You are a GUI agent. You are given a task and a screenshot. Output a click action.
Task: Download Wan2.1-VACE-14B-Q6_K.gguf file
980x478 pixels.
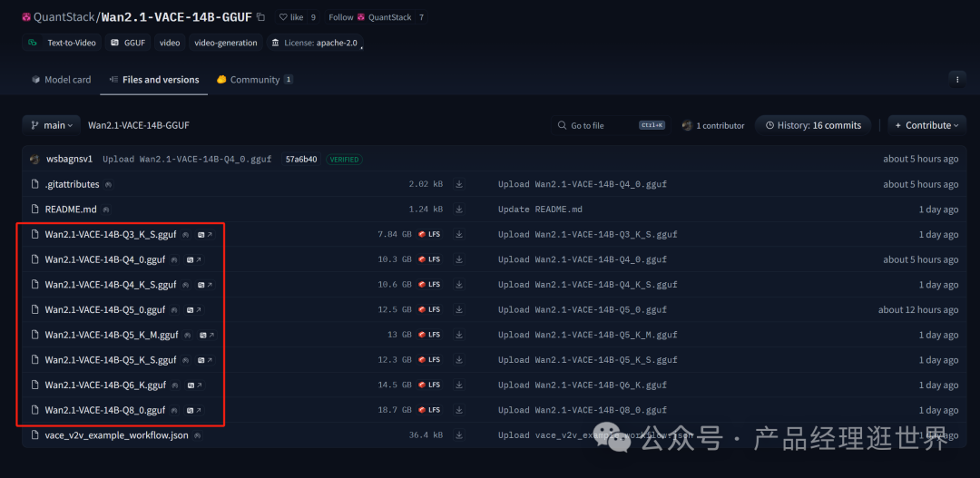coord(459,385)
